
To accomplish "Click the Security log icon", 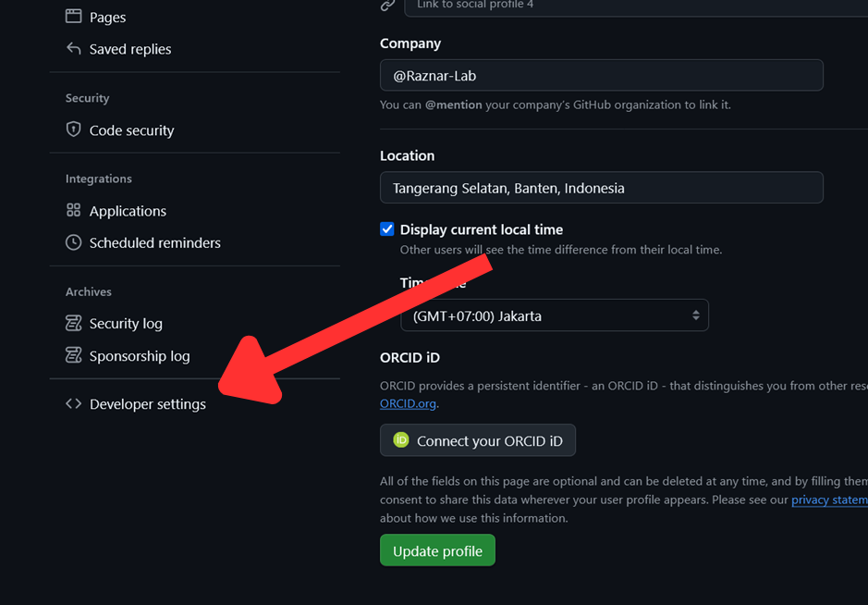I will coord(74,324).
